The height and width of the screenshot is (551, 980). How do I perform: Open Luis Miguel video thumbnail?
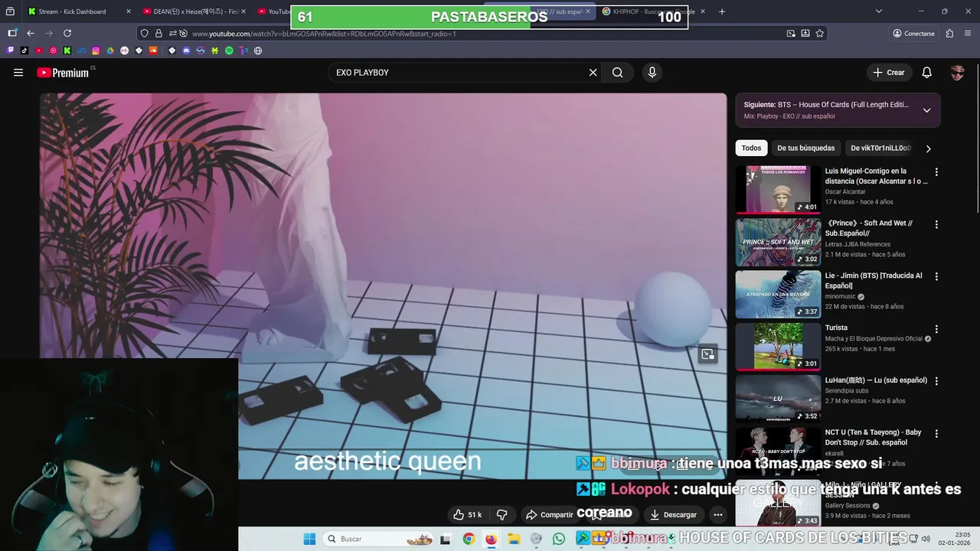[x=778, y=189]
